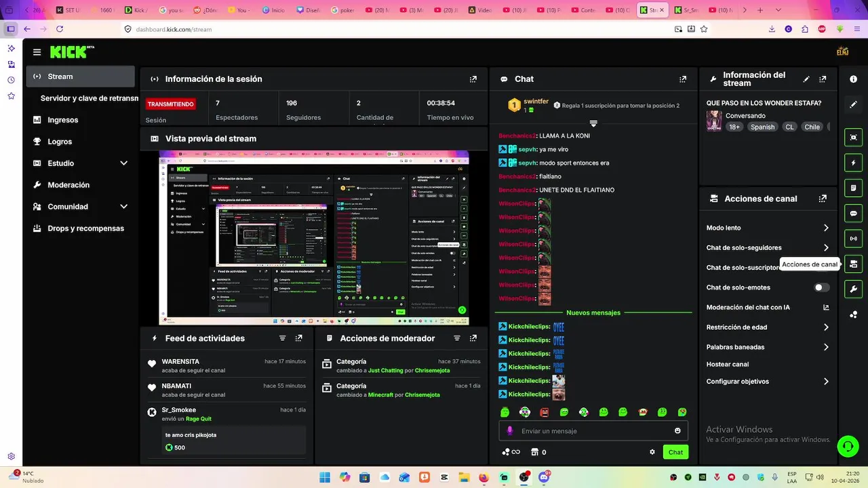This screenshot has width=868, height=488.
Task: Open the green headset support bubble
Action: 848,446
